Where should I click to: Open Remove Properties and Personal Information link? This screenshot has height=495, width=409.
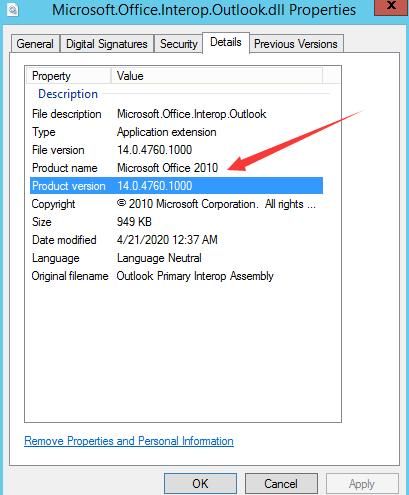coord(129,441)
